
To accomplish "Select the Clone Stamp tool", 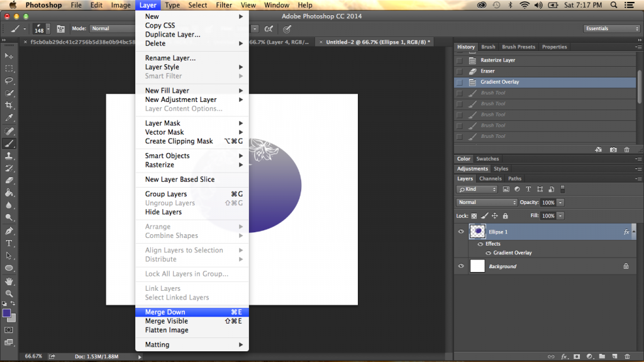I will point(9,156).
